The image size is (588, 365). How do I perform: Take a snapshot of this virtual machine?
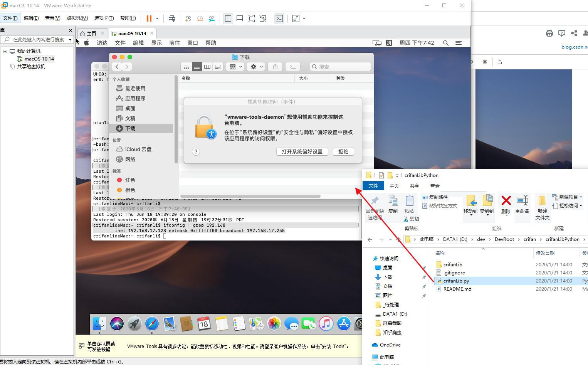tap(188, 18)
